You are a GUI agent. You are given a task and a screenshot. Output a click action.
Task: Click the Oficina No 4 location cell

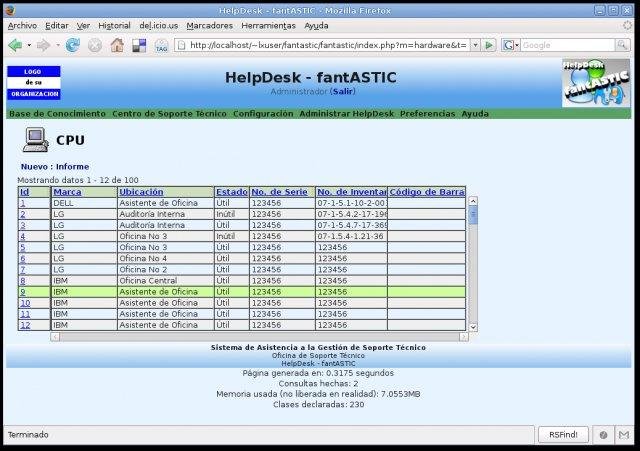(x=166, y=258)
